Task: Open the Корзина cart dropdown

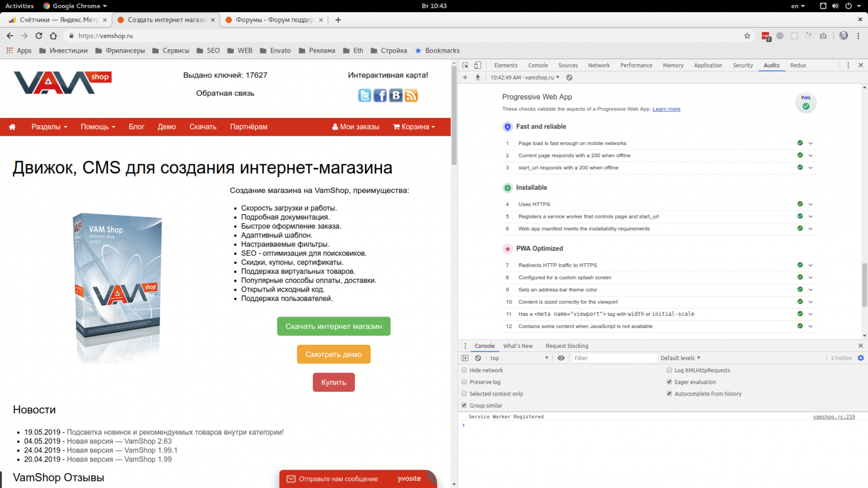Action: (414, 127)
